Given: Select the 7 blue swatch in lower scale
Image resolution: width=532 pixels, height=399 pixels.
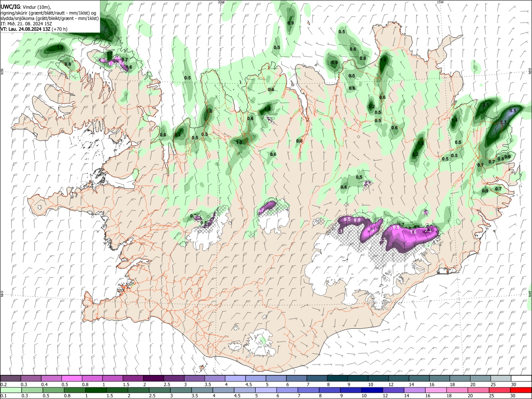Looking at the screenshot, I should tap(308, 390).
